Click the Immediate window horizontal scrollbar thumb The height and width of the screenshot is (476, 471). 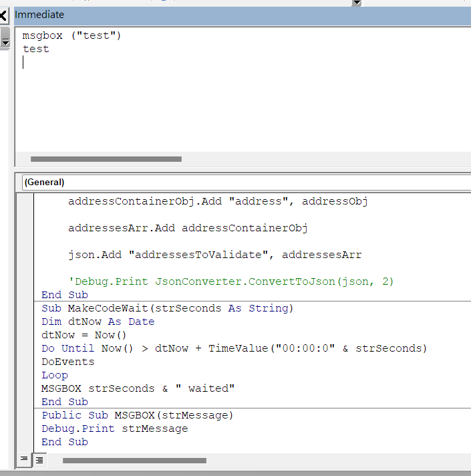click(x=106, y=159)
